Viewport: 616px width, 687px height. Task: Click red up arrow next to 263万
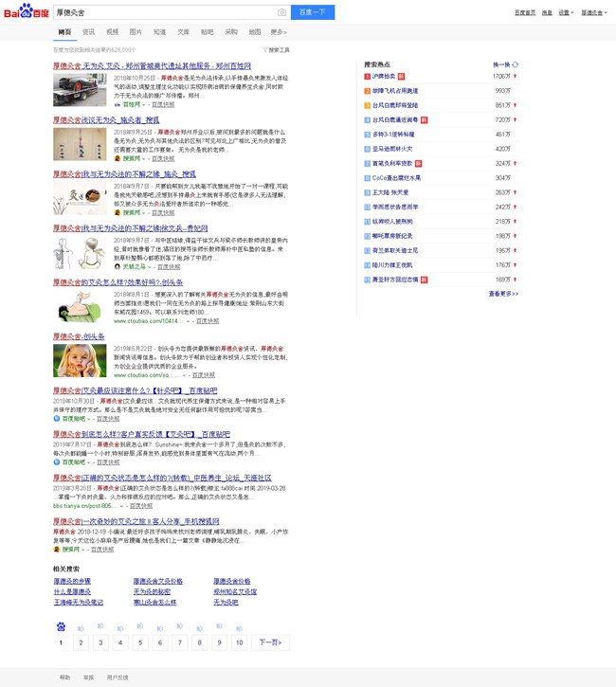[516, 192]
